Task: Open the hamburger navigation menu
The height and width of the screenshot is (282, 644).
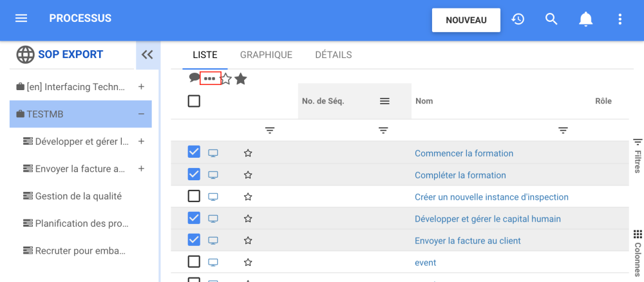Action: pyautogui.click(x=21, y=19)
